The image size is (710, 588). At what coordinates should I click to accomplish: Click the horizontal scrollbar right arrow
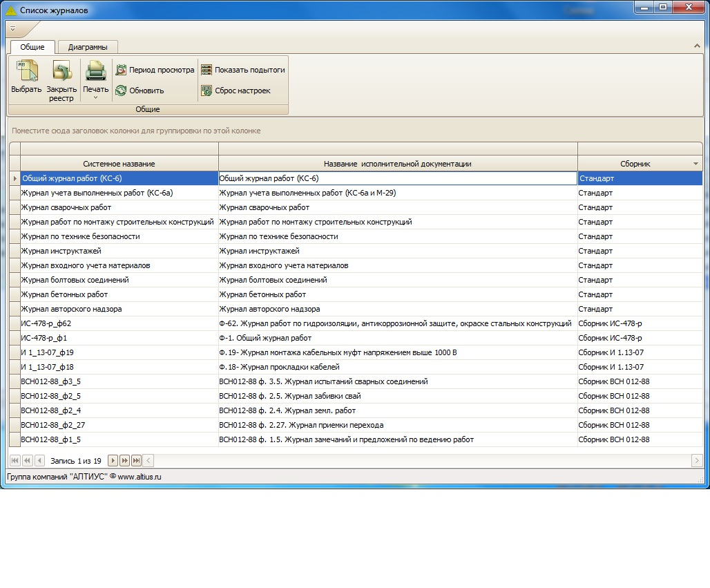[697, 460]
